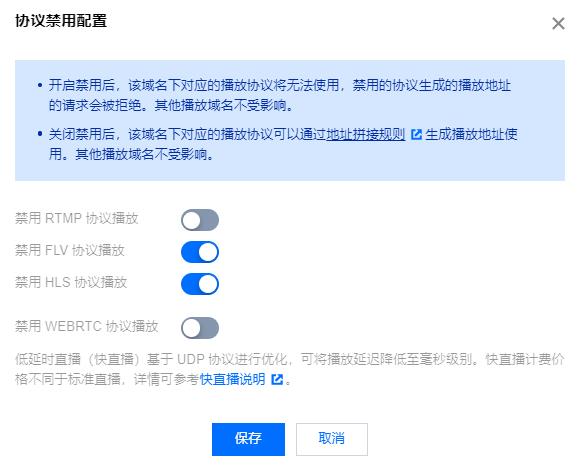Click the 禁用 WEBRTC 协议播放 label

[x=87, y=326]
